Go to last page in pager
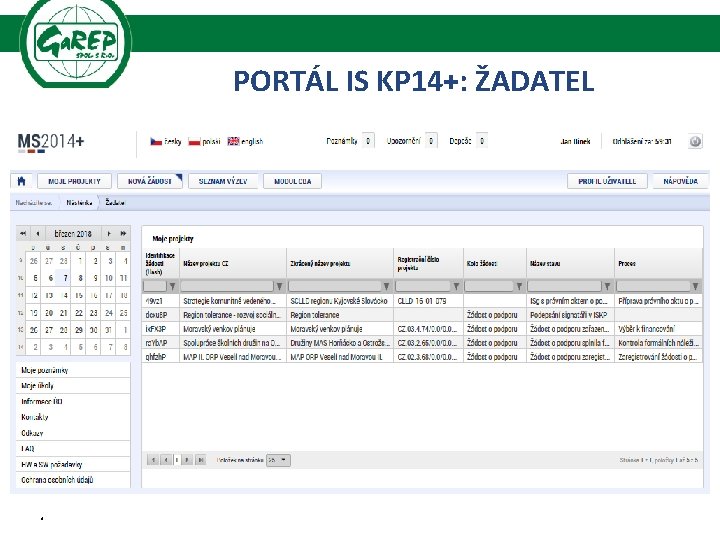 (201, 460)
